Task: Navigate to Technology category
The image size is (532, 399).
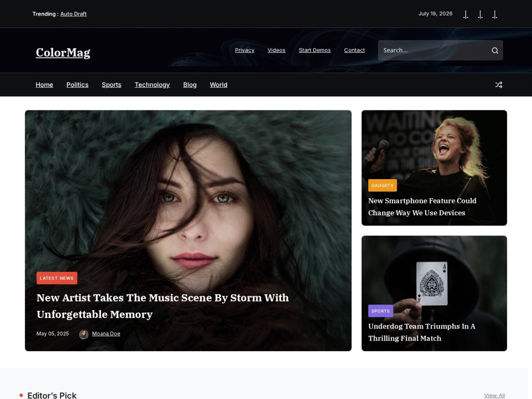Action: point(152,85)
